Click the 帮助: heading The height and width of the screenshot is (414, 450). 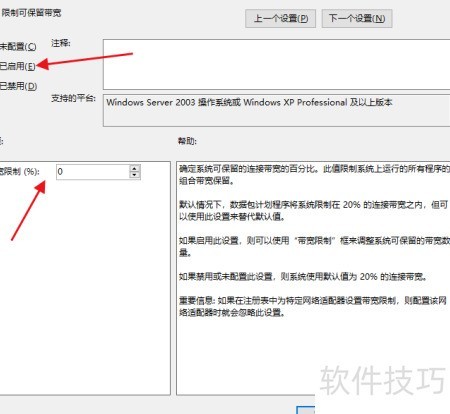point(187,141)
